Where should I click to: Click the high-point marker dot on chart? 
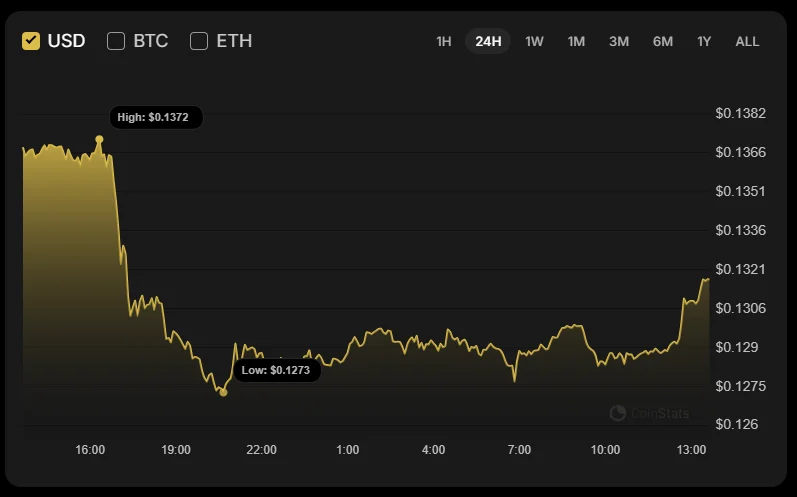tap(99, 139)
